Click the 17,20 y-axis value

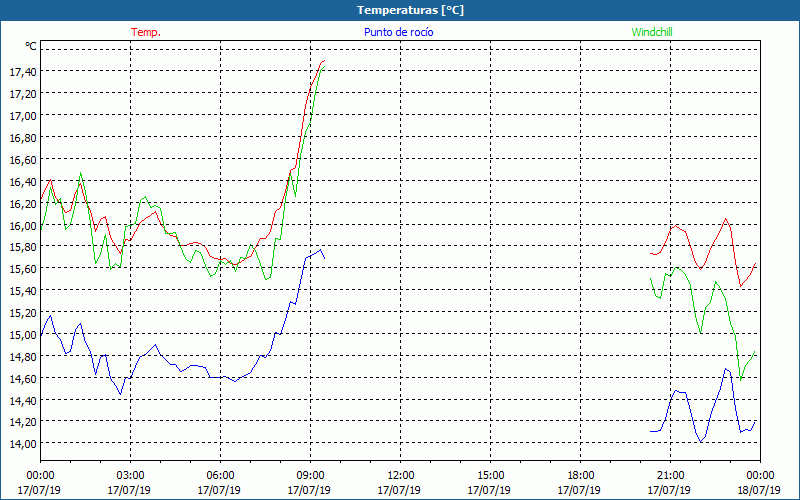(x=23, y=94)
